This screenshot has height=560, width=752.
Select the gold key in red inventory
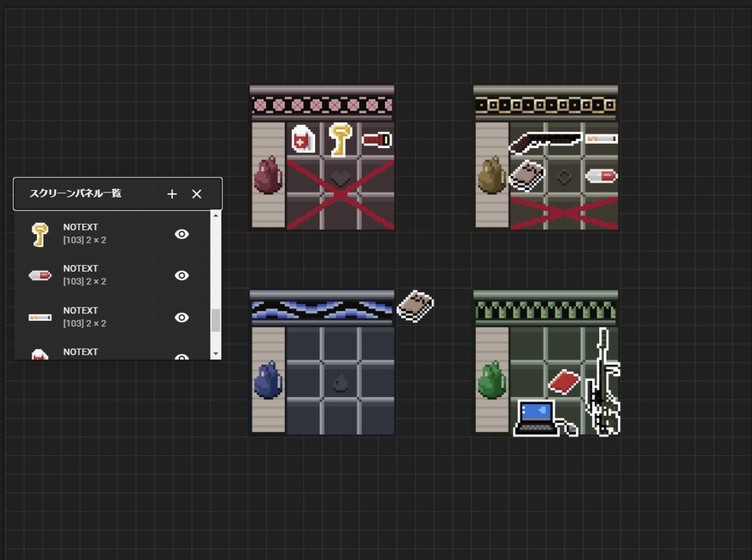click(341, 139)
